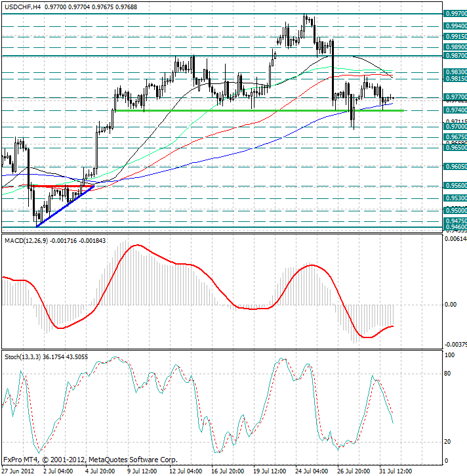The image size is (467, 476).
Task: Select the thick blue ascending trendline
Action: click(65, 206)
